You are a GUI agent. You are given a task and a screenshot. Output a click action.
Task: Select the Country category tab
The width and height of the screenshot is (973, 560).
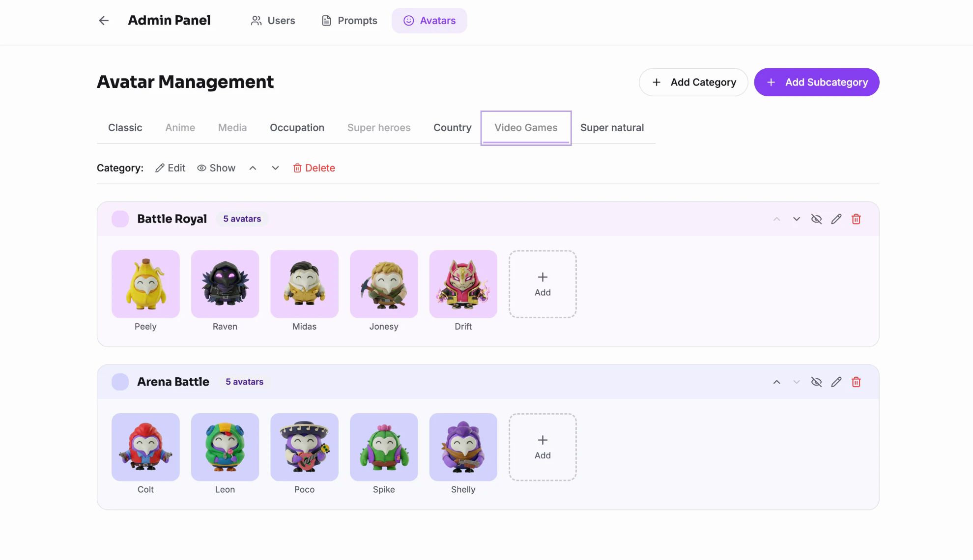tap(453, 128)
